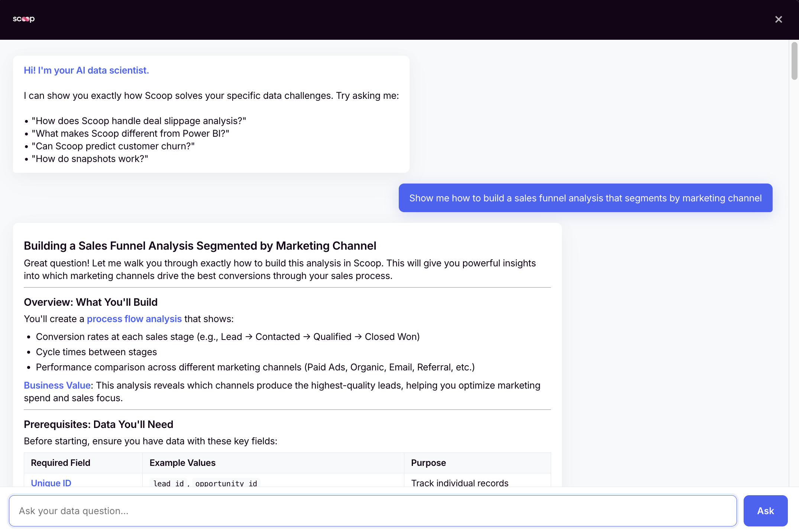
Task: Select the Power BI comparison suggested question
Action: (x=130, y=133)
